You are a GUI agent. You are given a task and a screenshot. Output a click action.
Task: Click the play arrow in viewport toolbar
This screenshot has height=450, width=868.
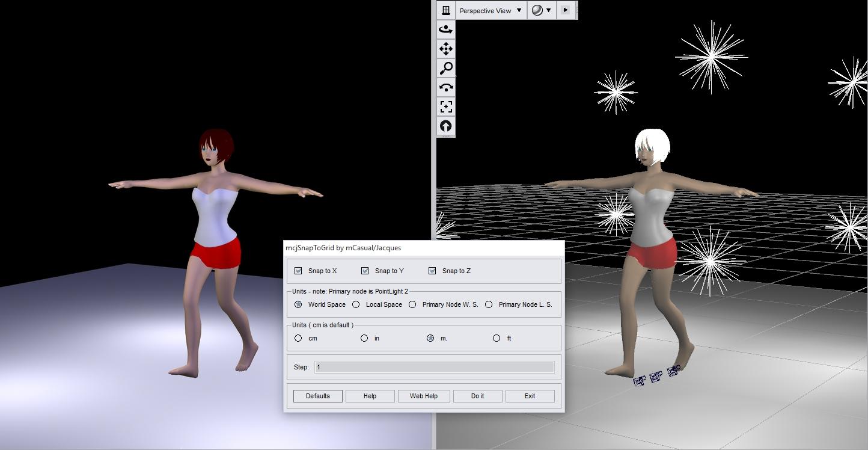[x=565, y=10]
